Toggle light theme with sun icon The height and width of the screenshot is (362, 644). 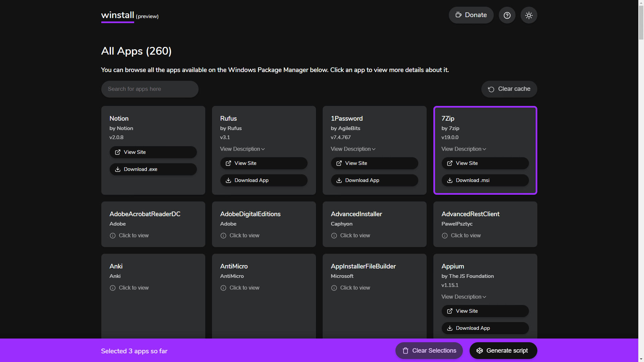[529, 15]
